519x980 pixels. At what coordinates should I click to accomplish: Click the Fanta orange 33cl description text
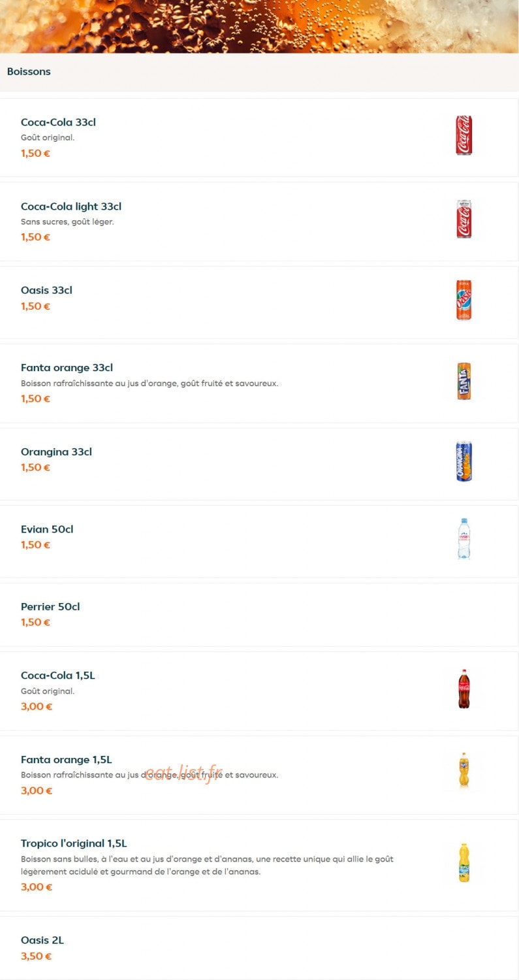tap(149, 384)
